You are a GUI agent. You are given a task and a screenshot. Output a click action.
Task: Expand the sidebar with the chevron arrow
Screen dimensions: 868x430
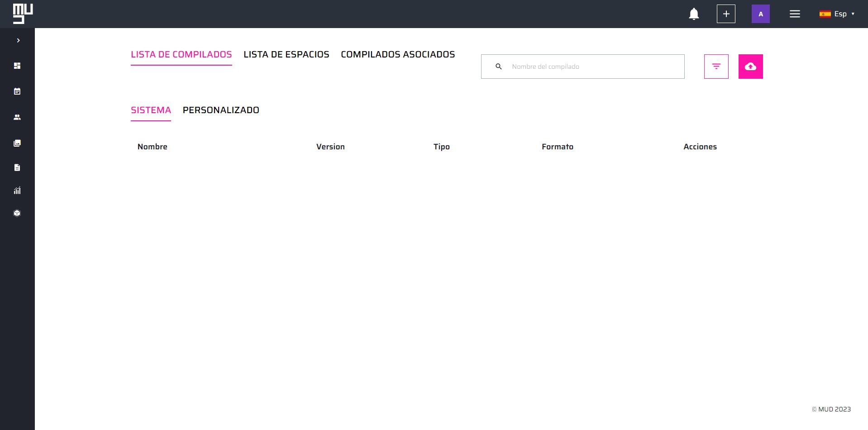tap(18, 40)
